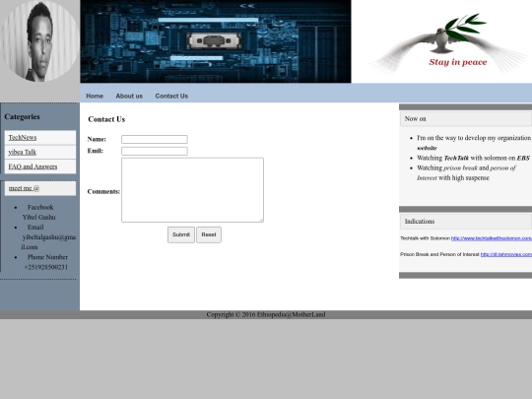This screenshot has width=532, height=399.
Task: Click the copyright footer text
Action: tap(266, 314)
